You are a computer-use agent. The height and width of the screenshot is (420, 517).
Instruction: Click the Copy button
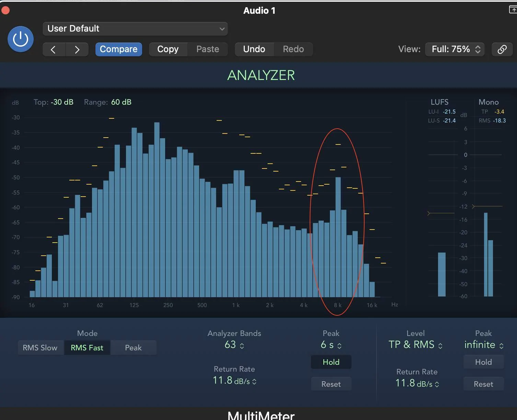tap(168, 49)
